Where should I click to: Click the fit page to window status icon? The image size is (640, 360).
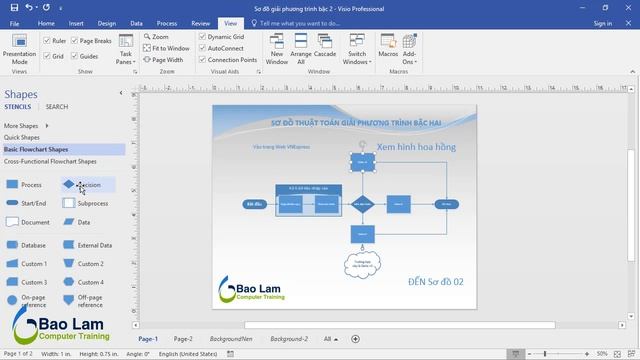[617, 354]
